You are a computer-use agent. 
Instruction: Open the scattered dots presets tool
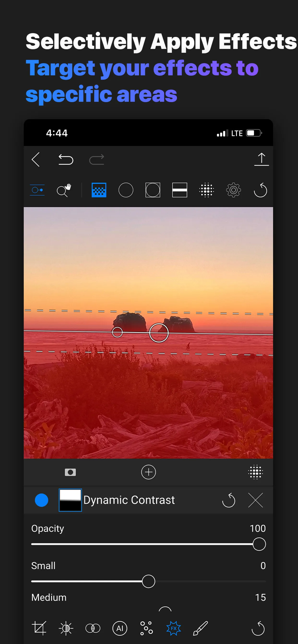[147, 628]
